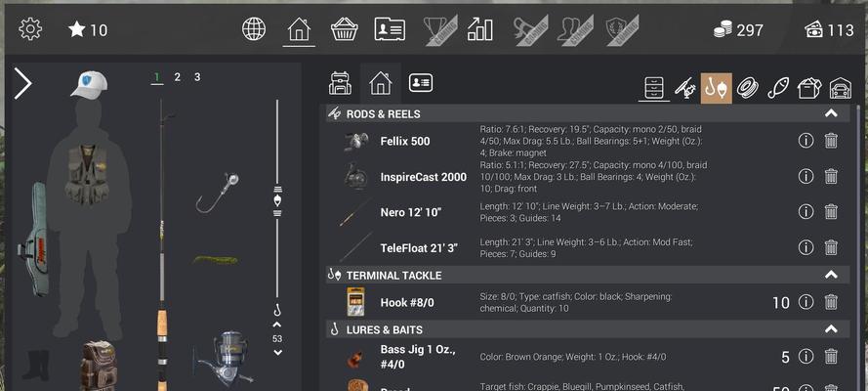Open the shop basket icon

[345, 28]
